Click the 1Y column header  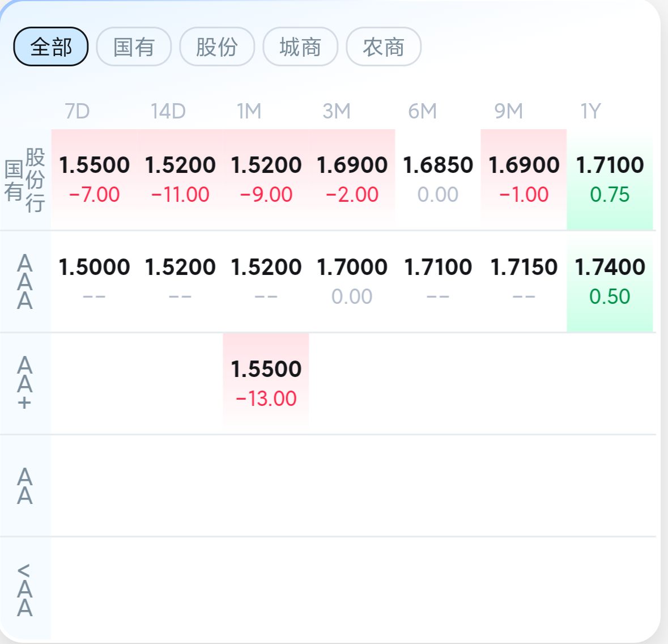pos(590,111)
